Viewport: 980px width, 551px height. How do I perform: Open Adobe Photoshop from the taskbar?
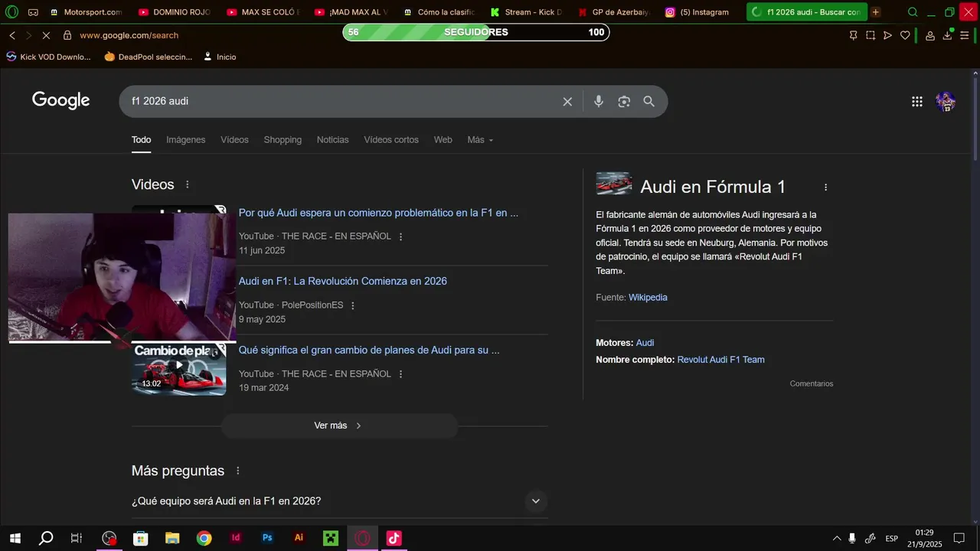coord(267,538)
